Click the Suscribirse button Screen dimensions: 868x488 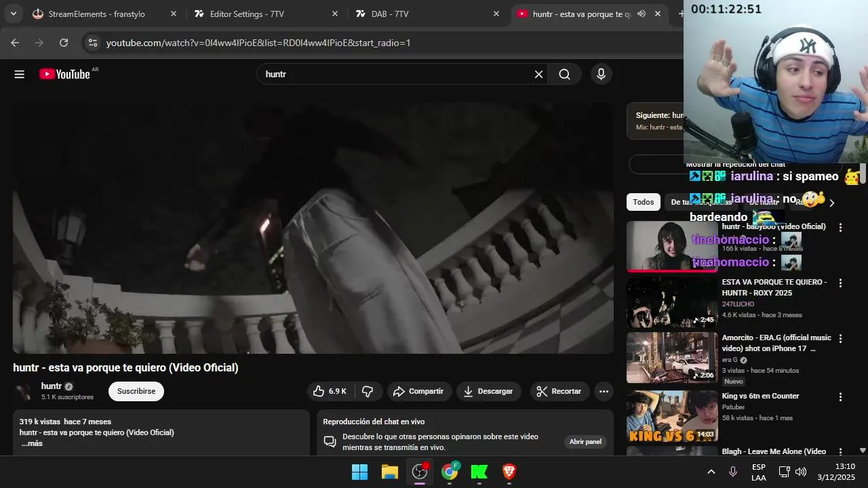coord(136,391)
